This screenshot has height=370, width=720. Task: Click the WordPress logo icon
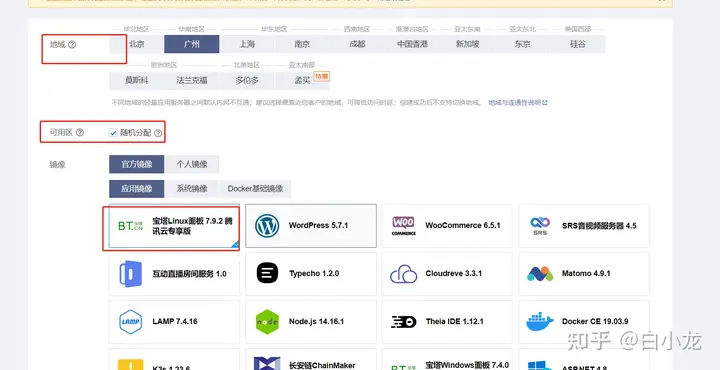pyautogui.click(x=267, y=226)
